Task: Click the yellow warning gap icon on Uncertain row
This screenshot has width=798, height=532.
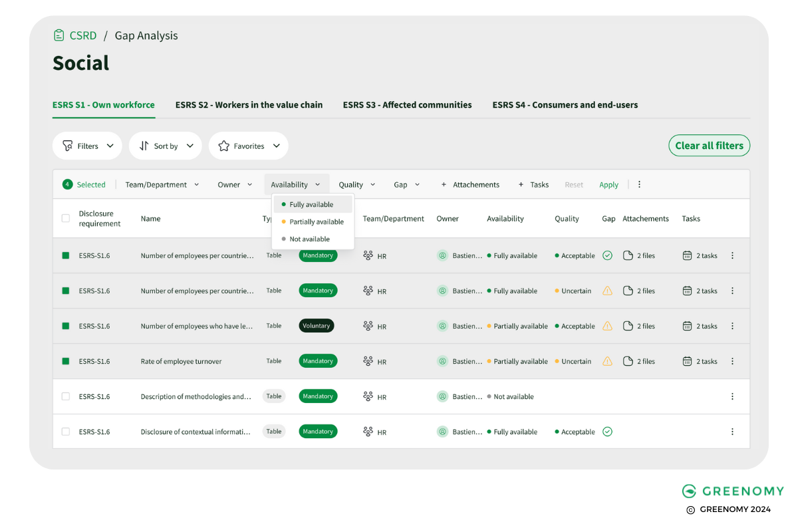Action: pyautogui.click(x=607, y=291)
